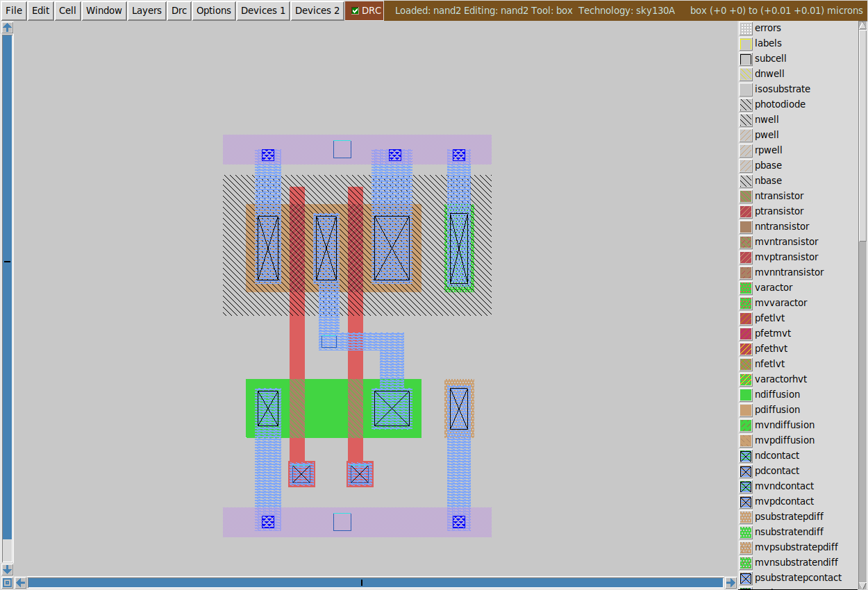Select the rpwell layer icon

tap(746, 151)
